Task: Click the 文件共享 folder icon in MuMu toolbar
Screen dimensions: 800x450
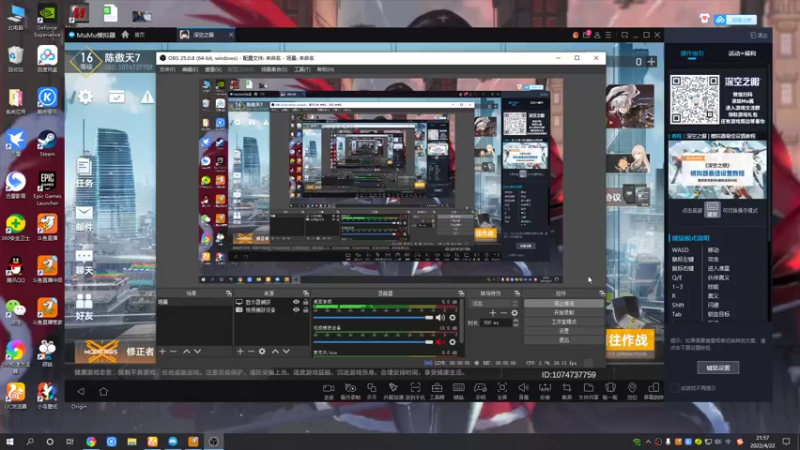Action: [x=588, y=391]
